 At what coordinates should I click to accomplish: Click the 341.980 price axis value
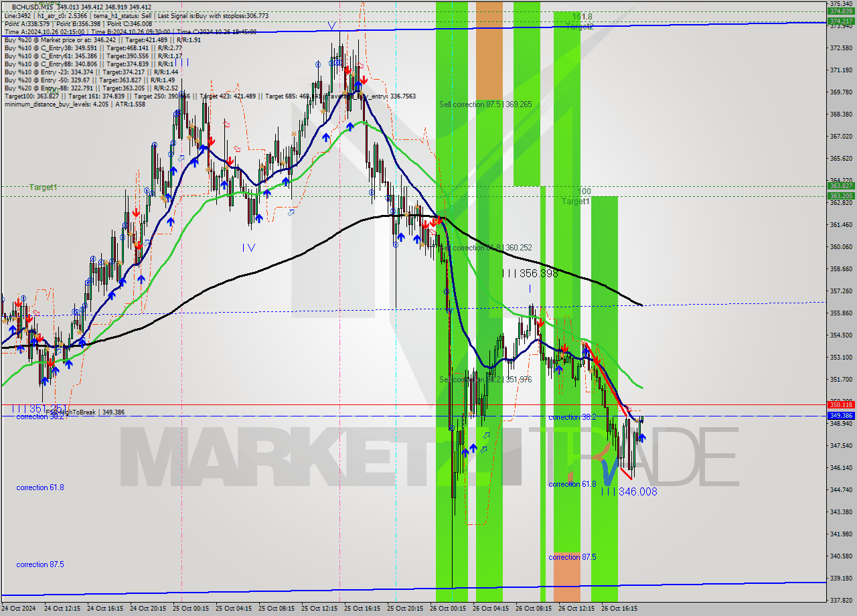(841, 534)
